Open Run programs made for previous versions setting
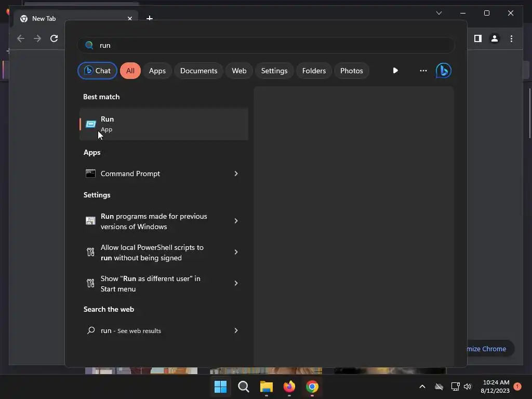This screenshot has width=532, height=399. point(164,221)
